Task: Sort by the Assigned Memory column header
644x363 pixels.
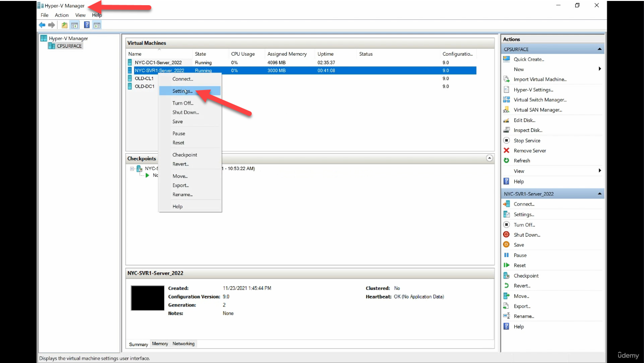Action: tap(290, 54)
